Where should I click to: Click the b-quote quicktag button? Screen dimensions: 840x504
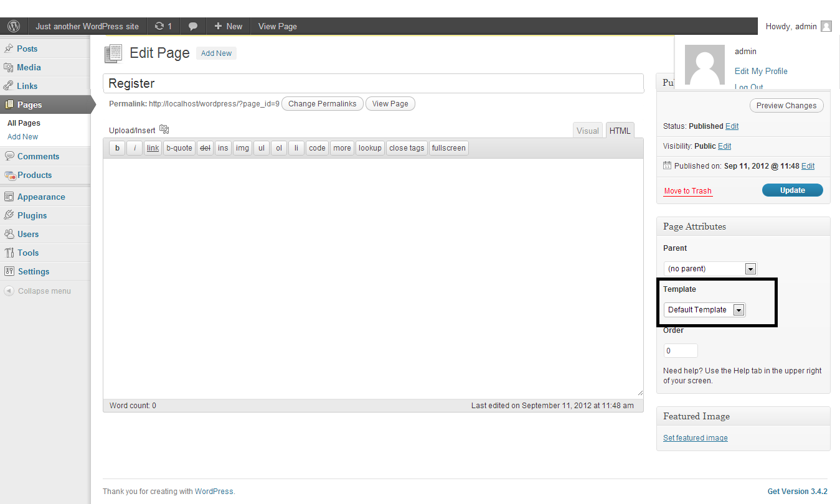pos(179,148)
